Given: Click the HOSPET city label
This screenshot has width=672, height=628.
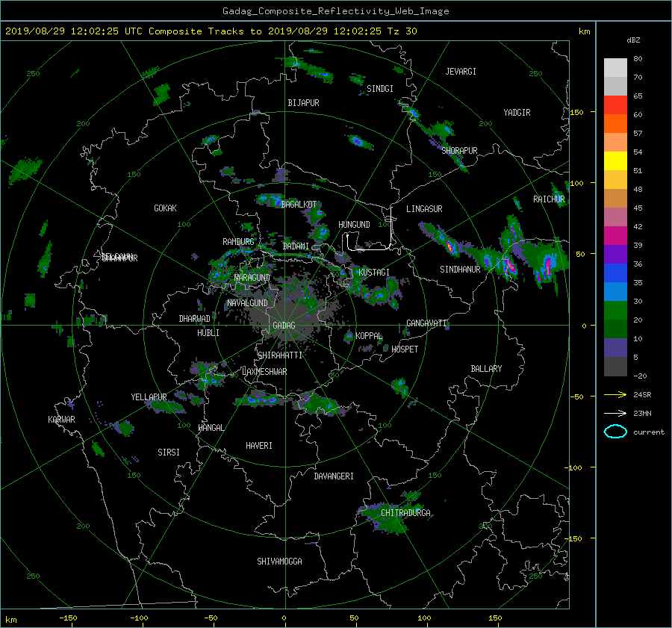Looking at the screenshot, I should point(405,349).
